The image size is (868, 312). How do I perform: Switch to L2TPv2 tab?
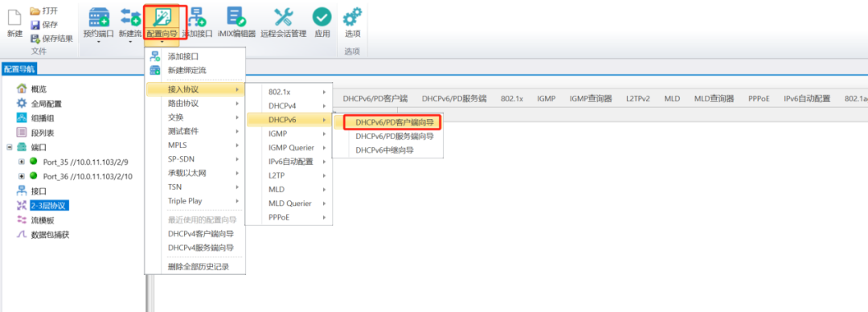click(x=638, y=99)
